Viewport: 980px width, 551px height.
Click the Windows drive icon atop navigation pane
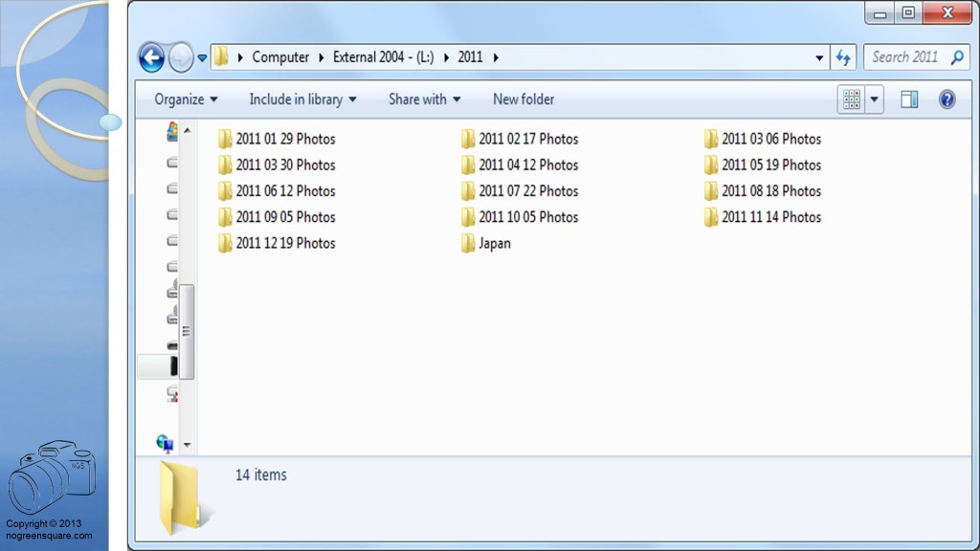pyautogui.click(x=172, y=132)
